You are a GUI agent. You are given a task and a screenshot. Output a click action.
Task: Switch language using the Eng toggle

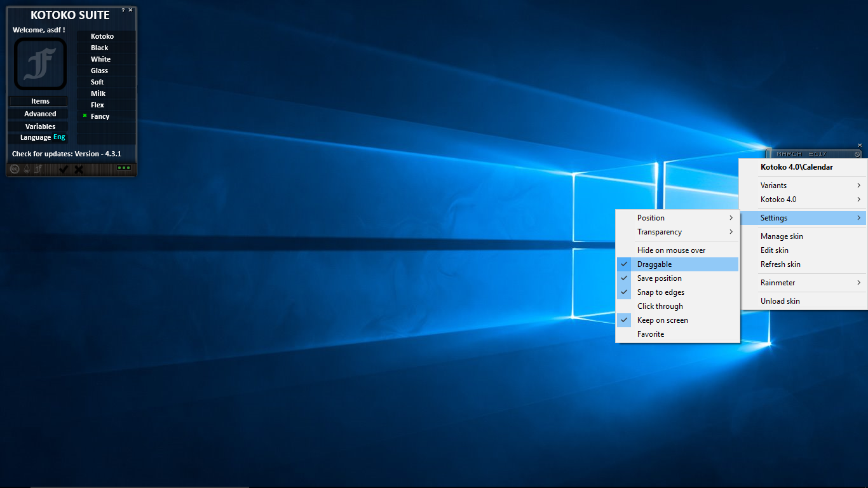[59, 137]
